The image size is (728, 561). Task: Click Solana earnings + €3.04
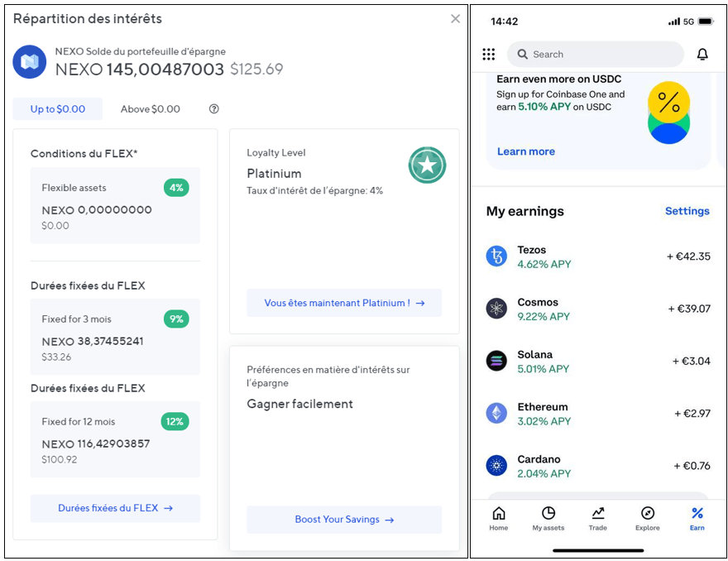click(692, 362)
